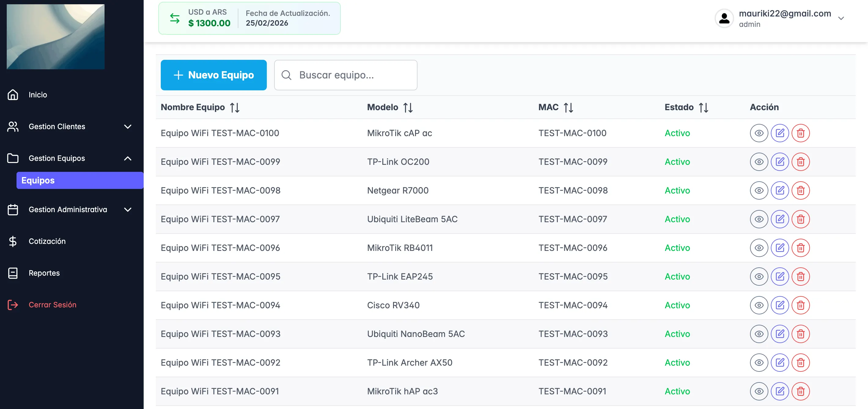
Task: Click trash icon for Ubiquiti LiteBeam 5AC
Action: click(x=801, y=219)
